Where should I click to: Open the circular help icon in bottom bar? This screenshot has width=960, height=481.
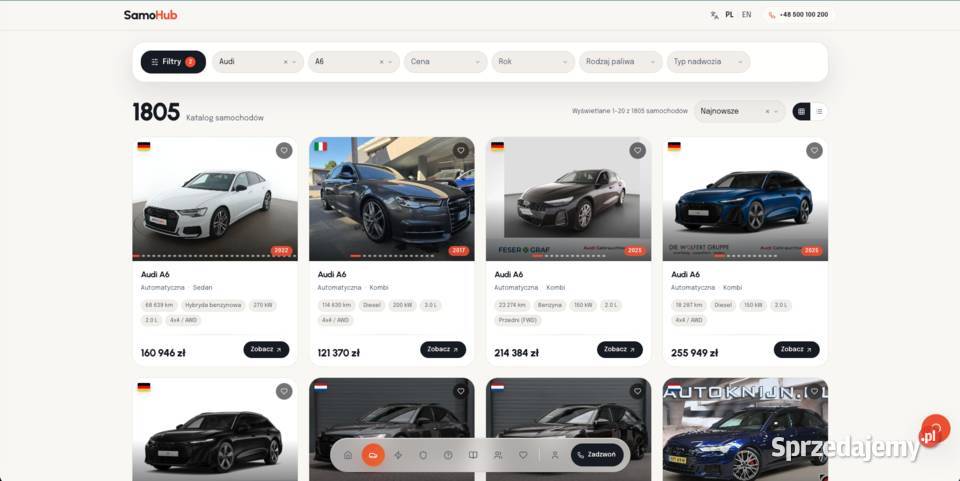click(448, 455)
